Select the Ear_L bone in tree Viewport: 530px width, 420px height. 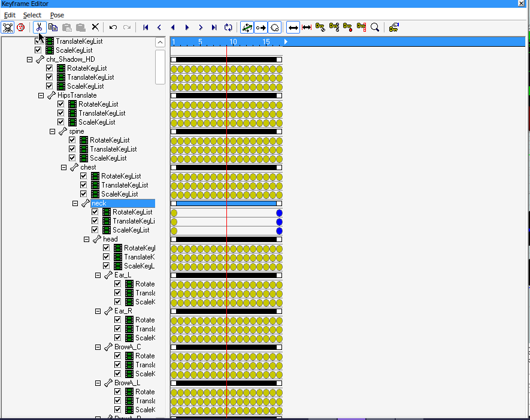coord(122,275)
